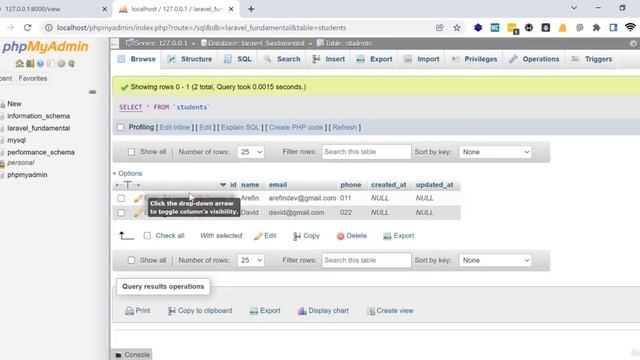Bookmark this page with the star icon
The width and height of the screenshot is (640, 360).
[x=457, y=28]
